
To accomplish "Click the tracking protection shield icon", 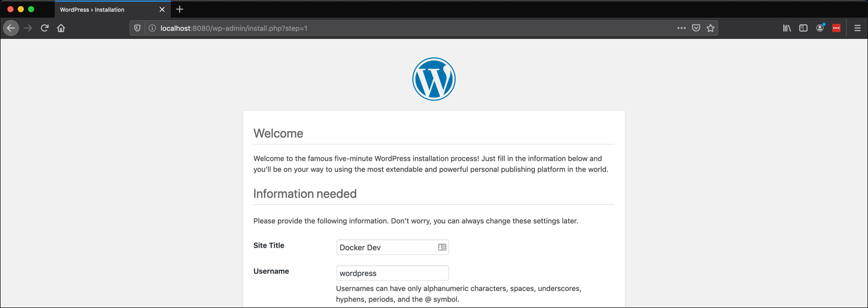I will [x=137, y=28].
